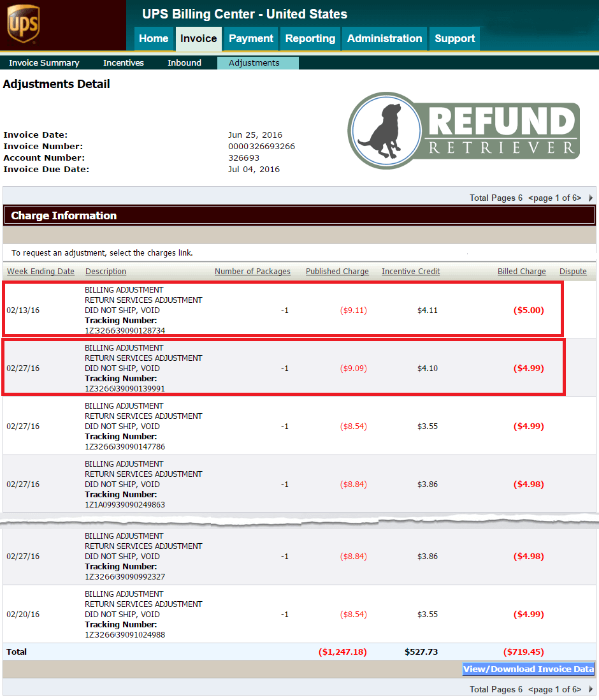
Task: Open the Reporting tab
Action: click(310, 39)
